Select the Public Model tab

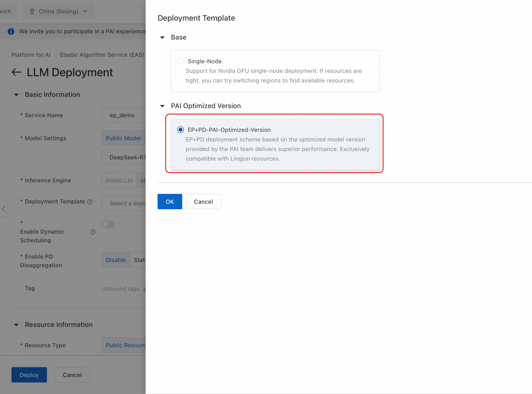[x=123, y=138]
